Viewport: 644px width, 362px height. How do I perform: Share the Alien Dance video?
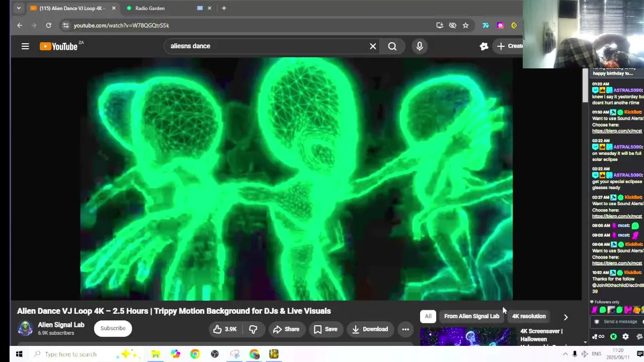(286, 329)
